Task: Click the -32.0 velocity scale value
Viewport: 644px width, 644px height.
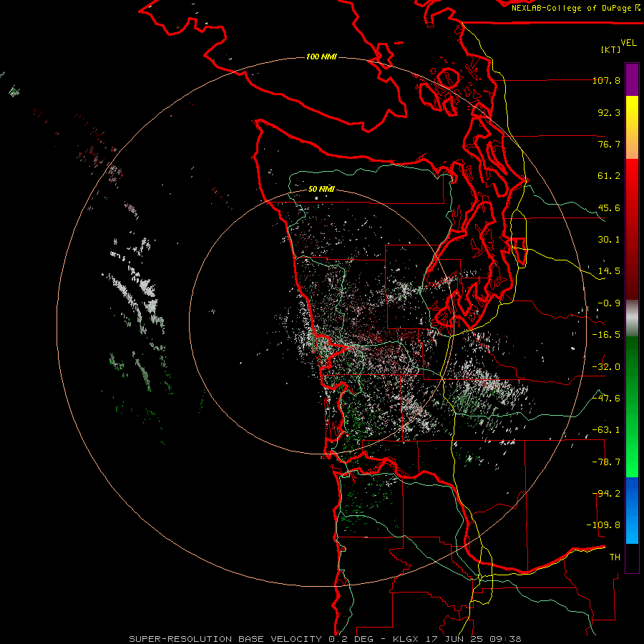Action: [x=606, y=367]
